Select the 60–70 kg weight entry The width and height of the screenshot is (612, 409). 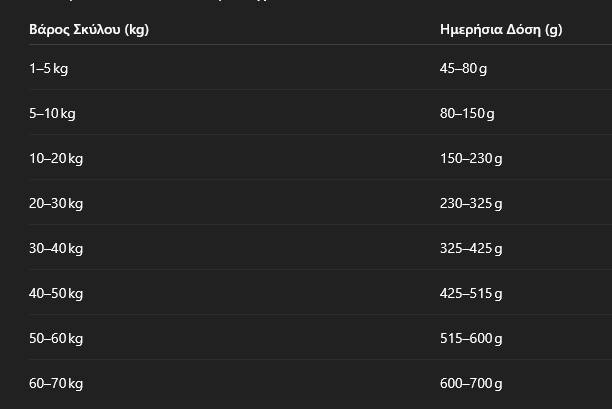tap(56, 383)
